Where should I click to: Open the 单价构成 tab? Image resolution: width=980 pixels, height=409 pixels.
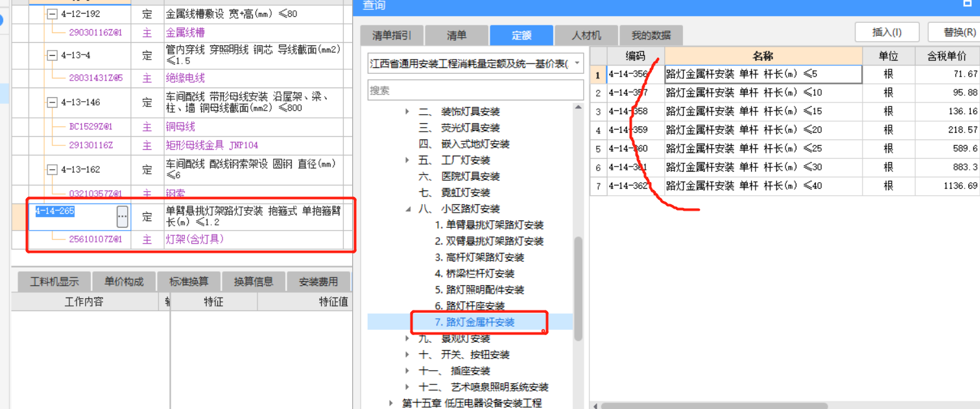124,281
